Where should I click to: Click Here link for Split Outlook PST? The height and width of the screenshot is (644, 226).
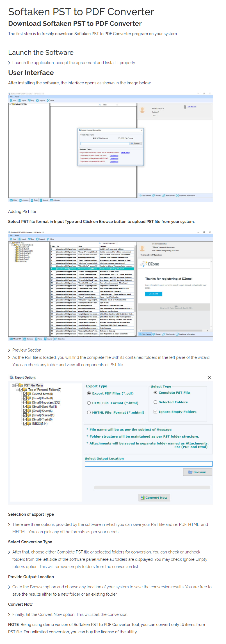pos(114,156)
